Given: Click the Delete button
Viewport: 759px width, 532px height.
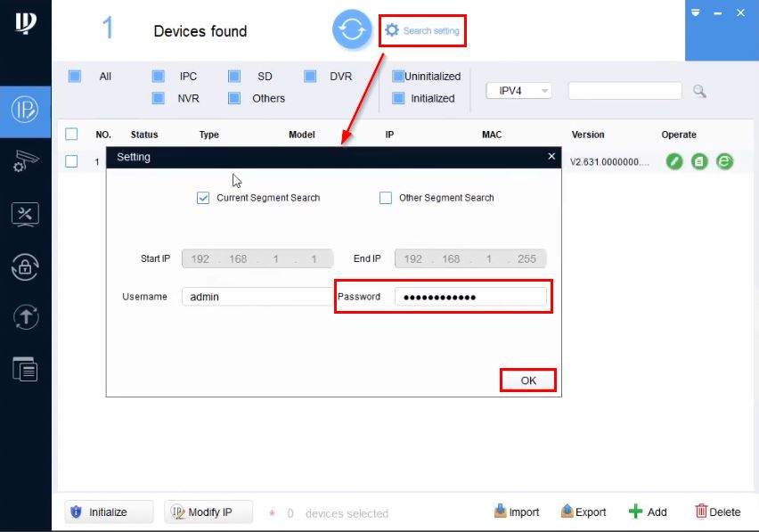Looking at the screenshot, I should coord(718,512).
